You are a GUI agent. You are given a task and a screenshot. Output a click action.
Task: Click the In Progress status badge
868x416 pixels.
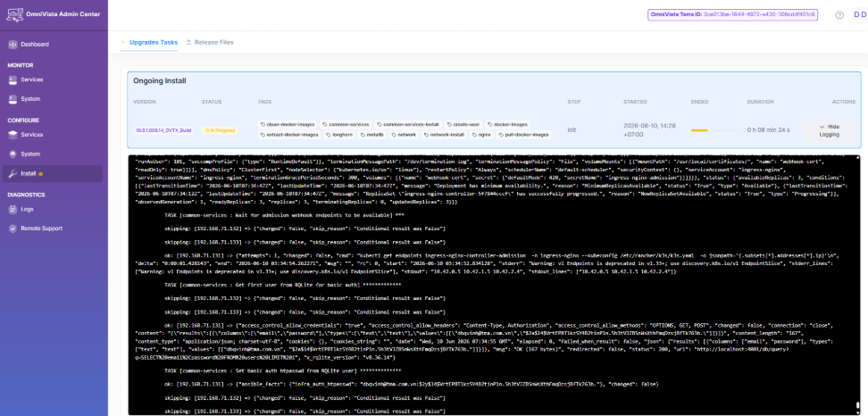pyautogui.click(x=220, y=130)
